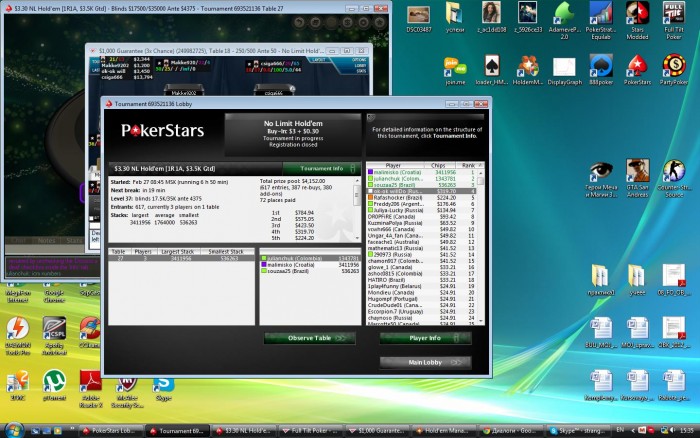700x438 pixels.
Task: Select Juliya-Lucky (Russia) ranking row
Action: 421,210
